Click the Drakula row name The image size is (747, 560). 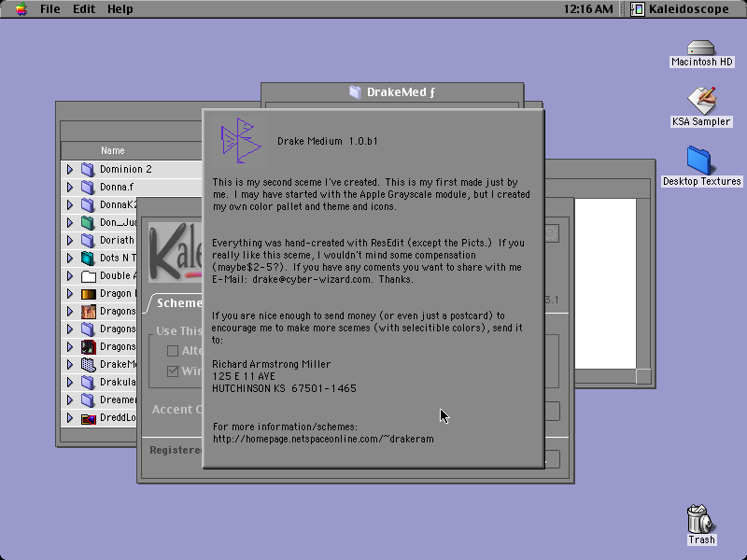[118, 383]
